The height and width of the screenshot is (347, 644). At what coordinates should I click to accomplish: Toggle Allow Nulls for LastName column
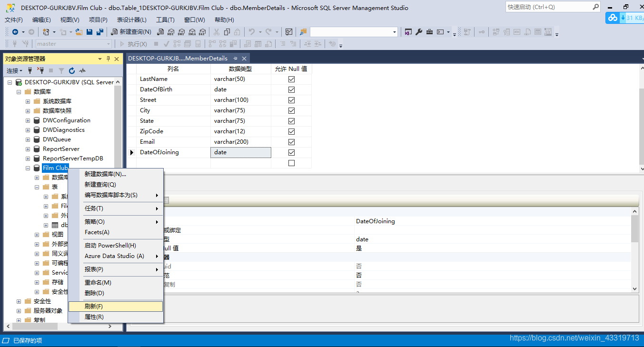coord(291,79)
